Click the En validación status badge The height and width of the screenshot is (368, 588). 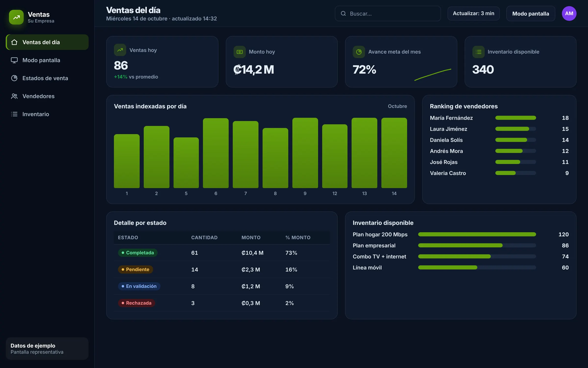coord(139,286)
